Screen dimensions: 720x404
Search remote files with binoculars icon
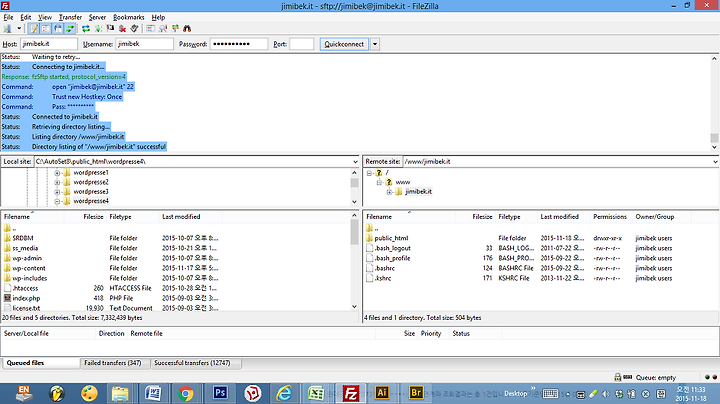coord(187,28)
